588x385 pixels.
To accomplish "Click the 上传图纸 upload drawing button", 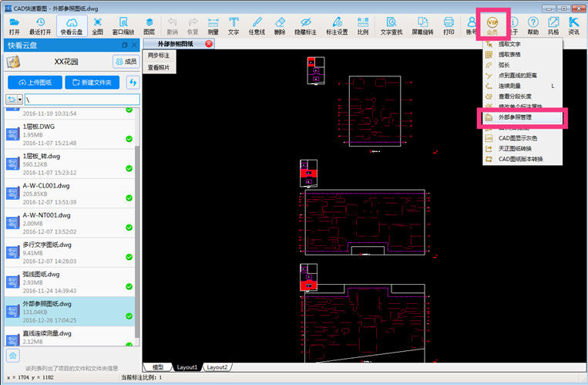I will click(35, 83).
